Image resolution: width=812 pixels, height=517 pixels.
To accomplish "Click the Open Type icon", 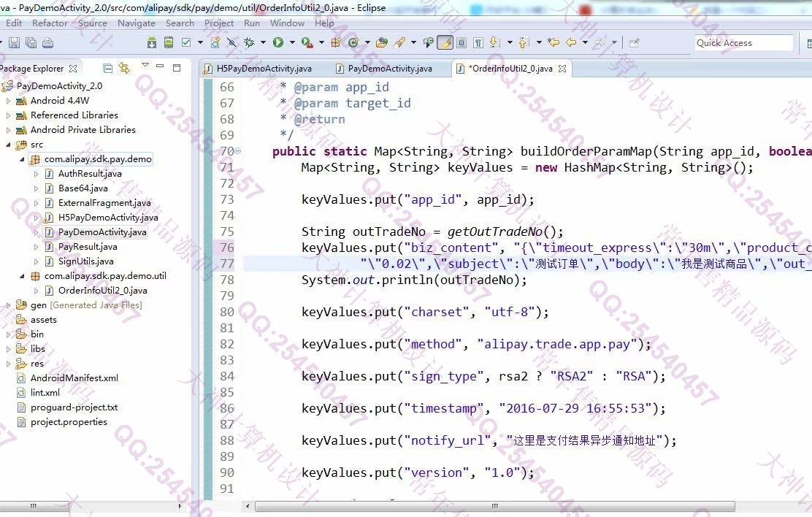I will [382, 43].
